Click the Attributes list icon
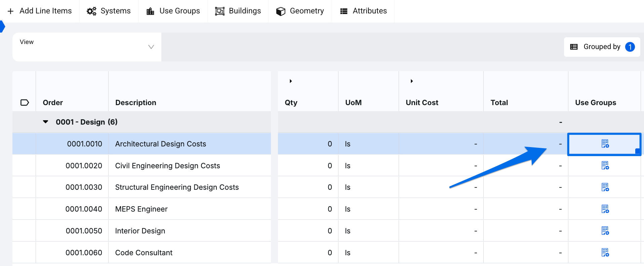The height and width of the screenshot is (266, 644). pos(344,11)
